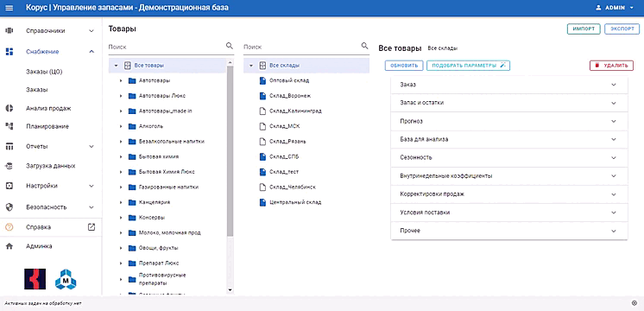The width and height of the screenshot is (644, 311).
Task: Open the hamburger main menu
Action: pyautogui.click(x=9, y=8)
